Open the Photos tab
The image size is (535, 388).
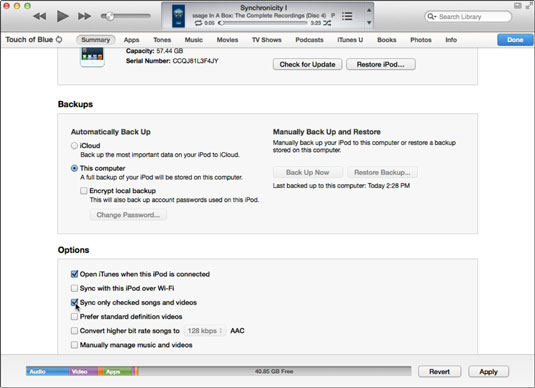(x=421, y=40)
